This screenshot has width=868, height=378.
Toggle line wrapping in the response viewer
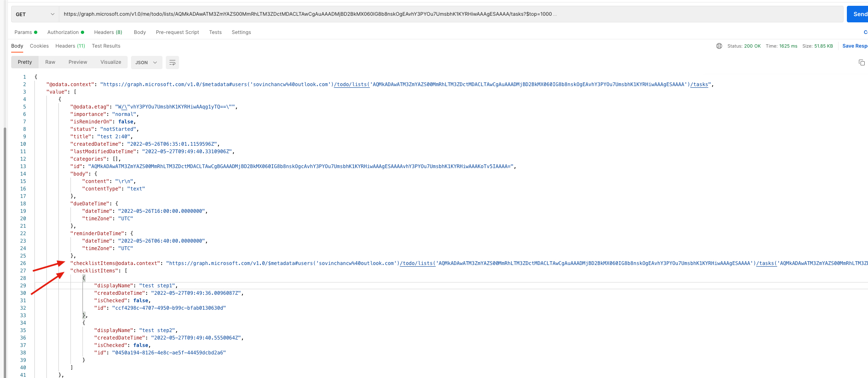coord(172,63)
